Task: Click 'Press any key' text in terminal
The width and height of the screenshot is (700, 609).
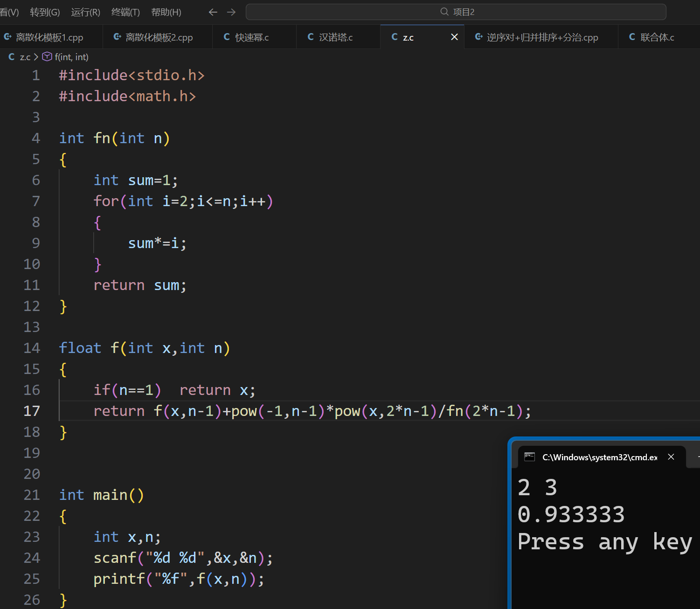Action: [605, 542]
